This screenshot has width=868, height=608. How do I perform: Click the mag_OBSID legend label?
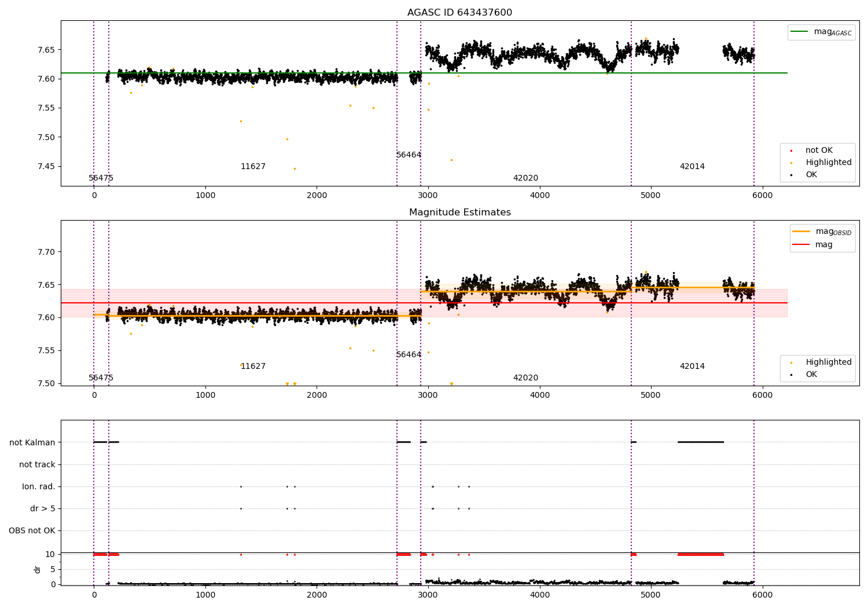click(x=834, y=232)
